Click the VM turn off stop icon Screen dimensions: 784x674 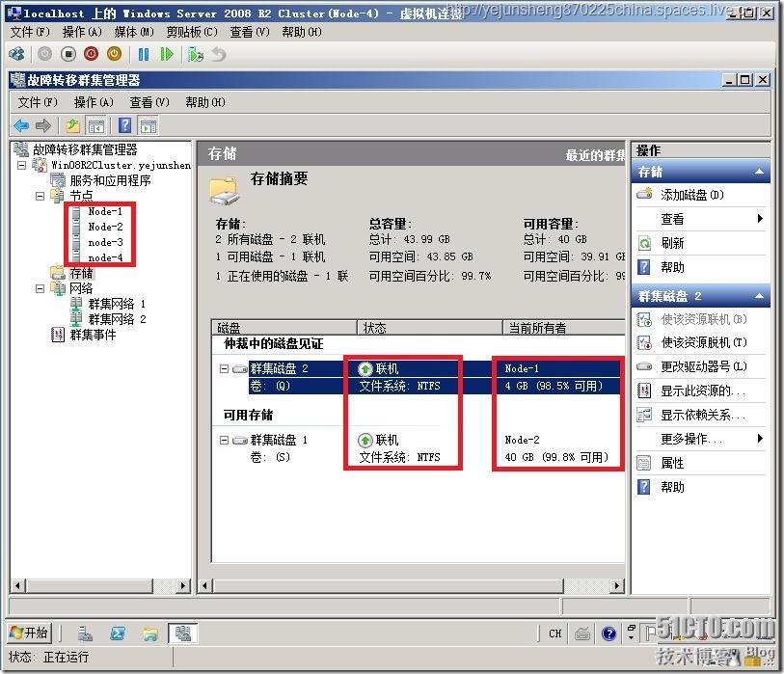pos(68,54)
